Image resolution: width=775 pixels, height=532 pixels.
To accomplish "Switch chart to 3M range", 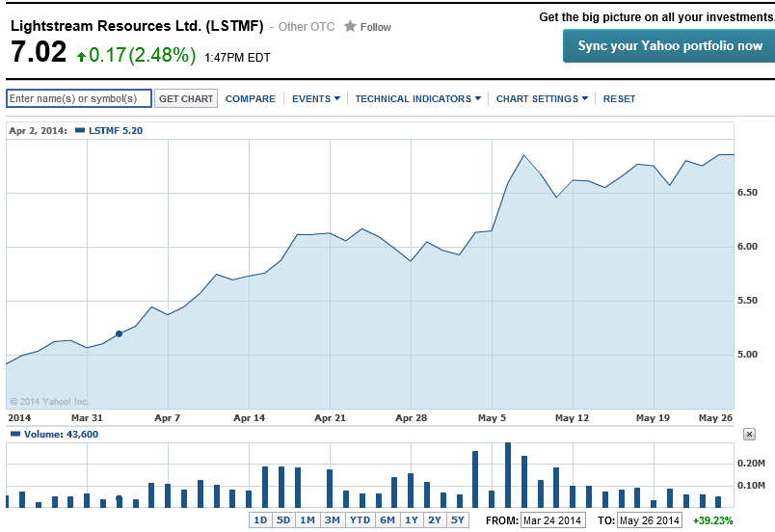I will coord(333,520).
